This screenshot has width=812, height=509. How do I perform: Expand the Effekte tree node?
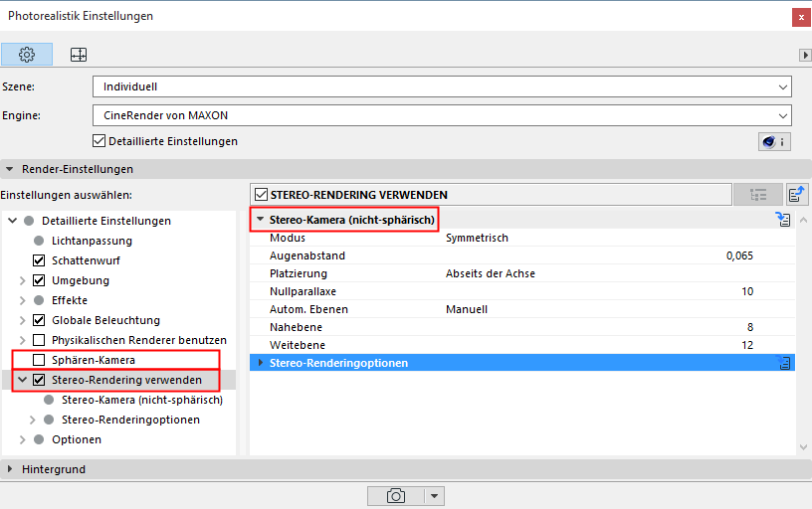[22, 300]
